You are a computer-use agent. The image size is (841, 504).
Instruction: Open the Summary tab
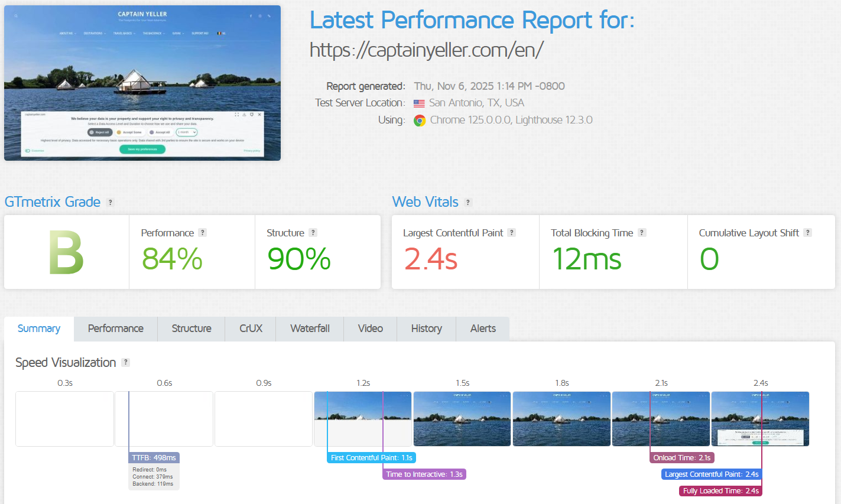click(x=39, y=329)
